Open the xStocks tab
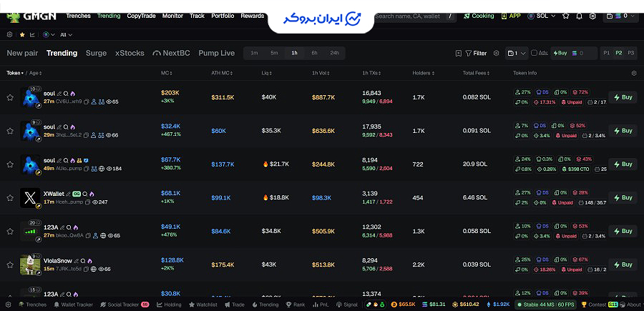This screenshot has height=311, width=644. 130,53
